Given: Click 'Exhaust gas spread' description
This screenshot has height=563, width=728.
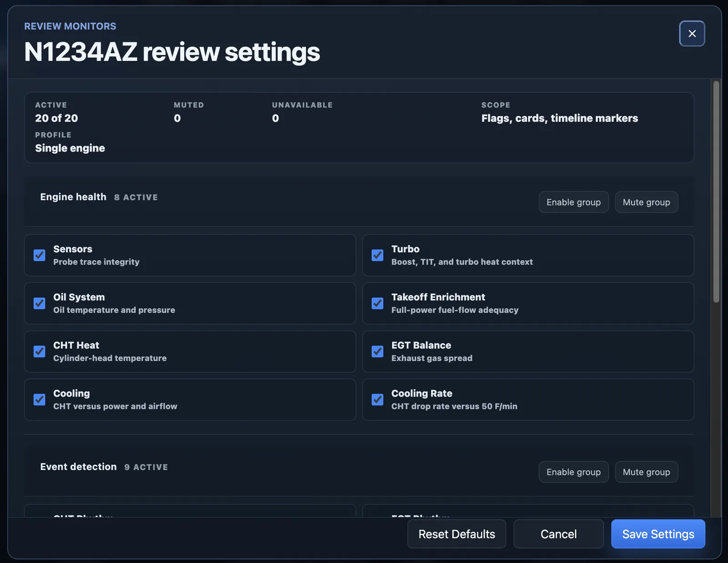Looking at the screenshot, I should pos(432,358).
